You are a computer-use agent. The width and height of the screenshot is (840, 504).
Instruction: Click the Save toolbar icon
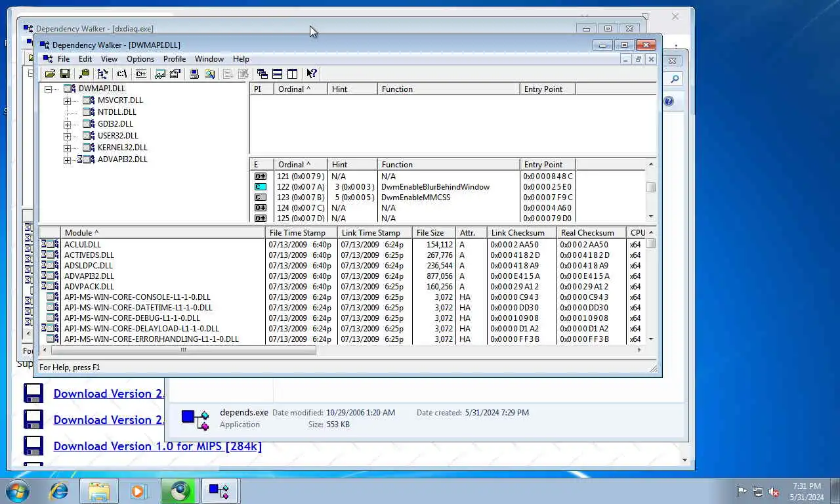point(65,74)
